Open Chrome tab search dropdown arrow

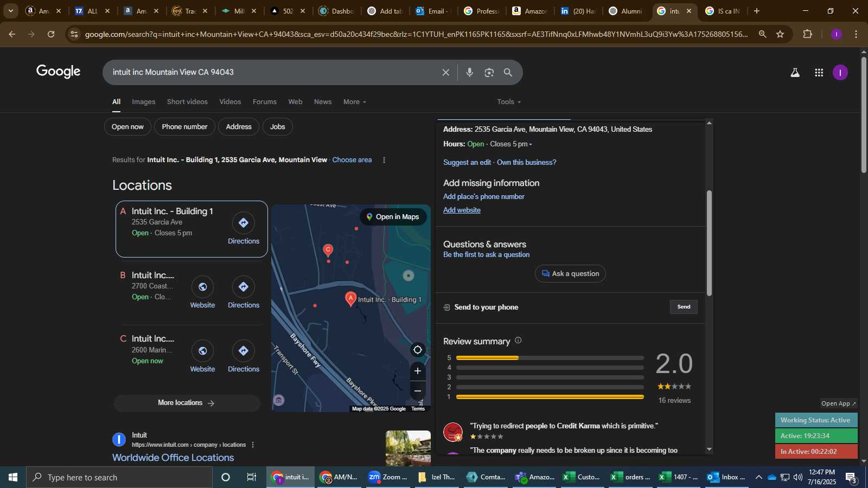[x=10, y=11]
